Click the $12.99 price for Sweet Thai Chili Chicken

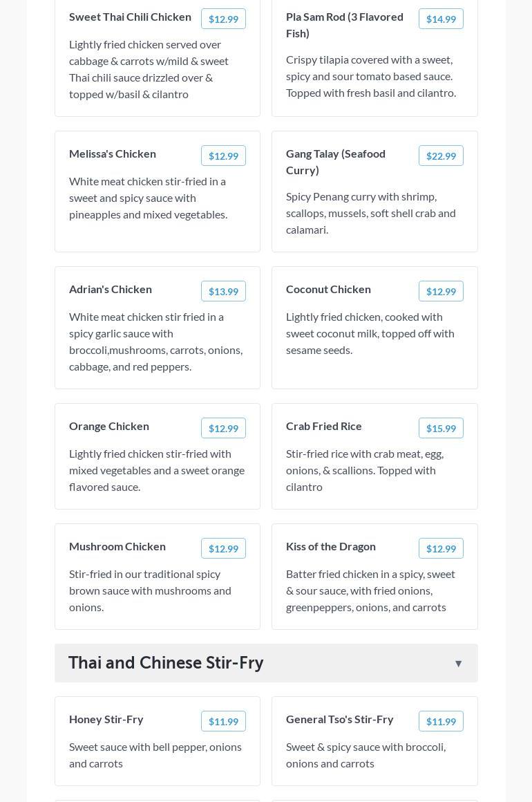coord(223,19)
